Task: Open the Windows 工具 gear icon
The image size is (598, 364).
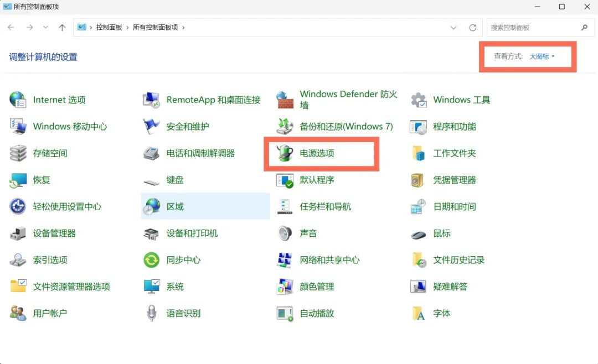Action: pyautogui.click(x=419, y=100)
